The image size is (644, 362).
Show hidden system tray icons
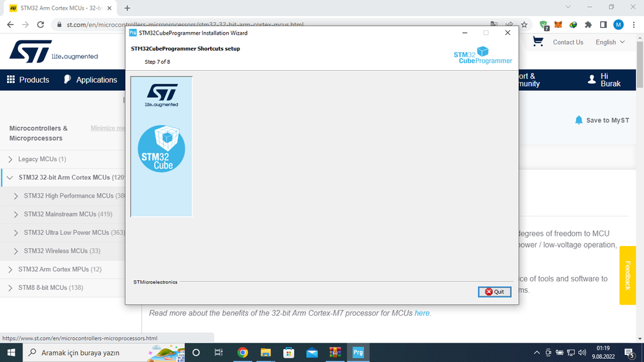tap(537, 352)
